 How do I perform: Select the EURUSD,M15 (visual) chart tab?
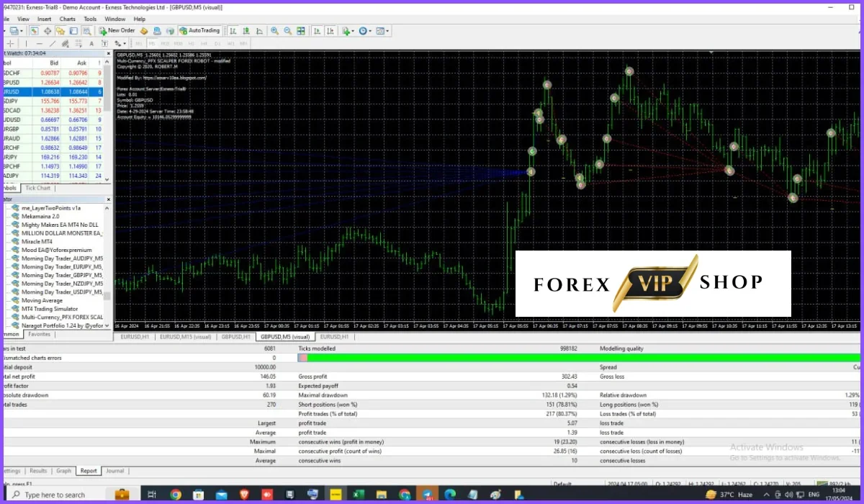186,336
